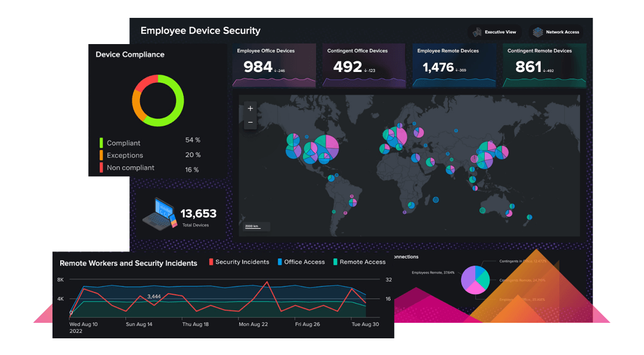This screenshot has width=644, height=355.
Task: Toggle the Non compliant legend entry
Action: point(130,168)
